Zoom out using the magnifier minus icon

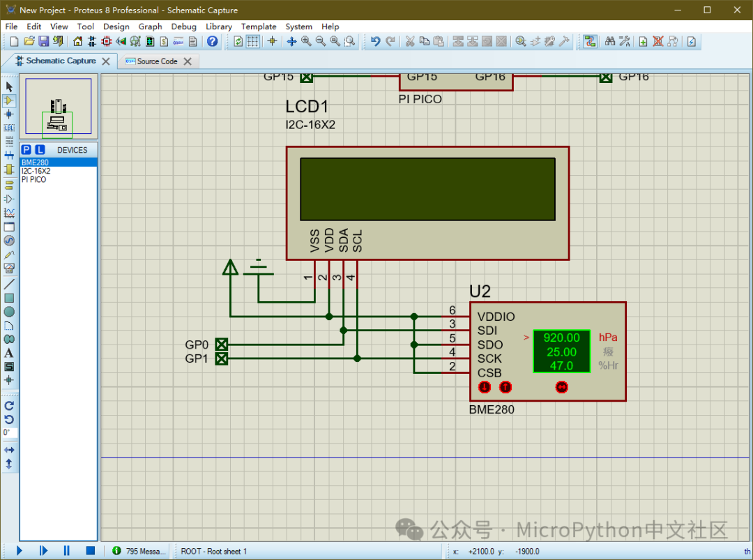[x=320, y=42]
